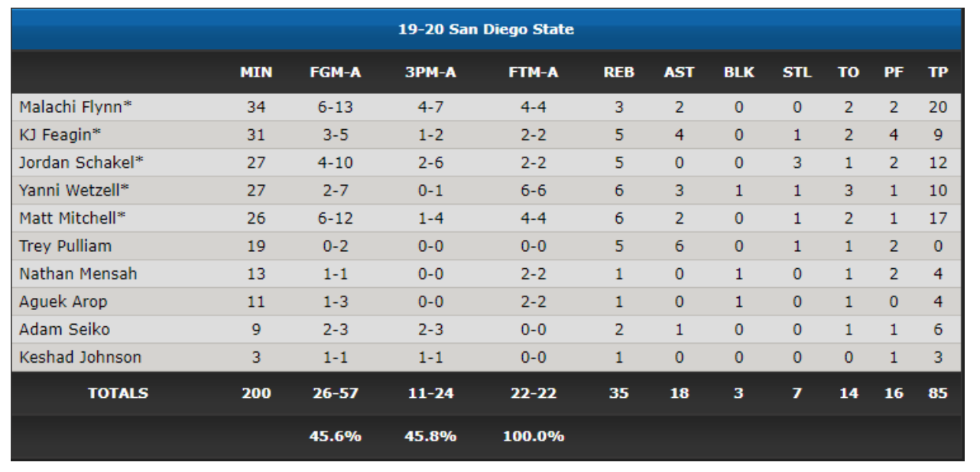Select the Aguek Arop row name
Viewport: 980px width, 472px height.
pyautogui.click(x=63, y=302)
